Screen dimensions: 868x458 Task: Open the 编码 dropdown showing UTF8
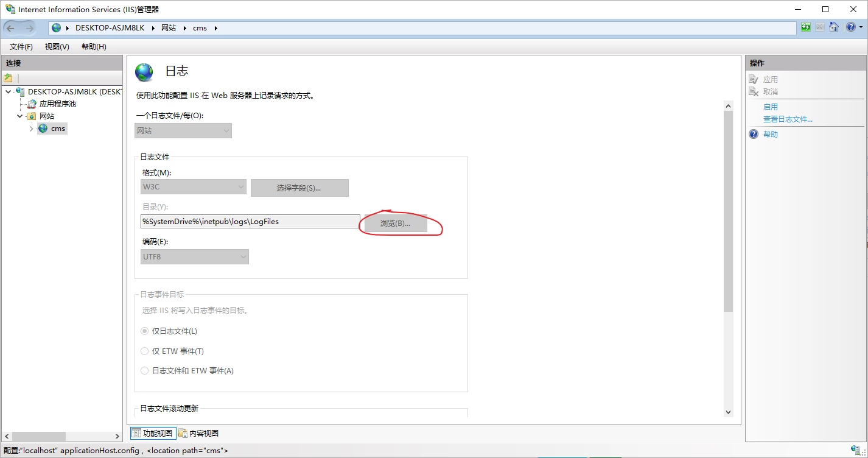click(x=195, y=257)
